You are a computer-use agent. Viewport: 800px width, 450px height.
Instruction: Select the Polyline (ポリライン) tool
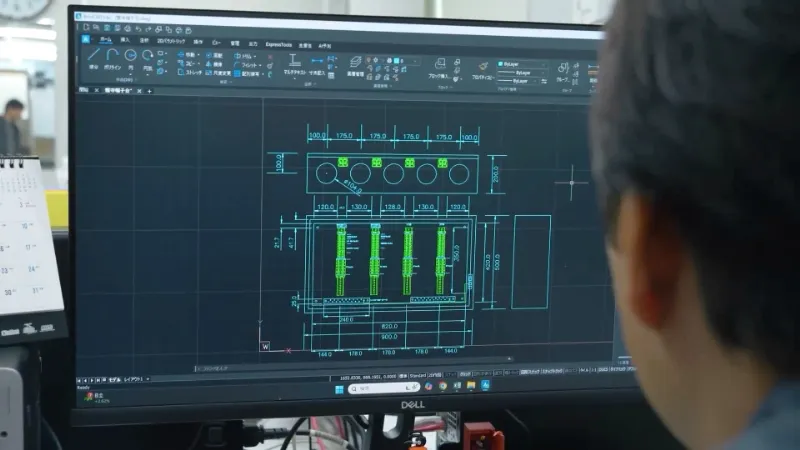(112, 56)
